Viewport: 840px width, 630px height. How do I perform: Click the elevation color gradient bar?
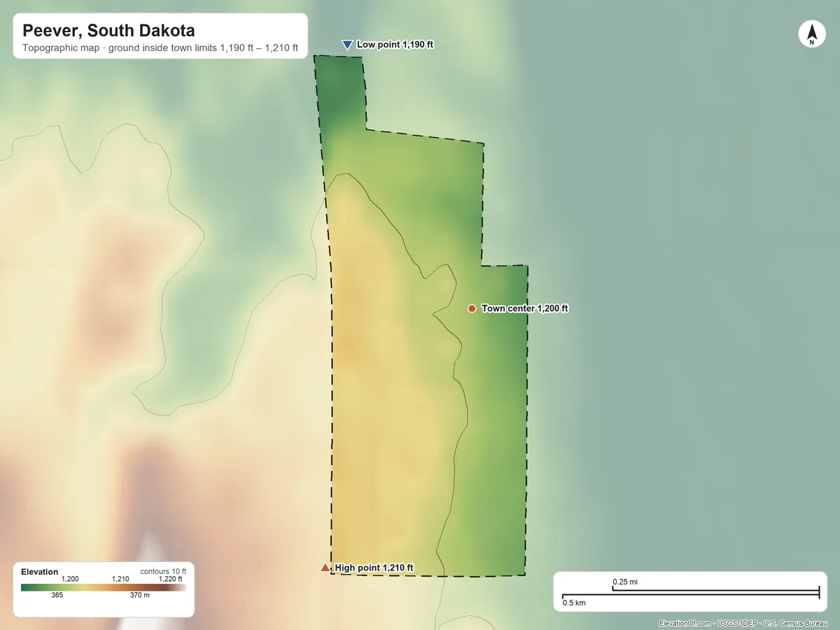[104, 588]
